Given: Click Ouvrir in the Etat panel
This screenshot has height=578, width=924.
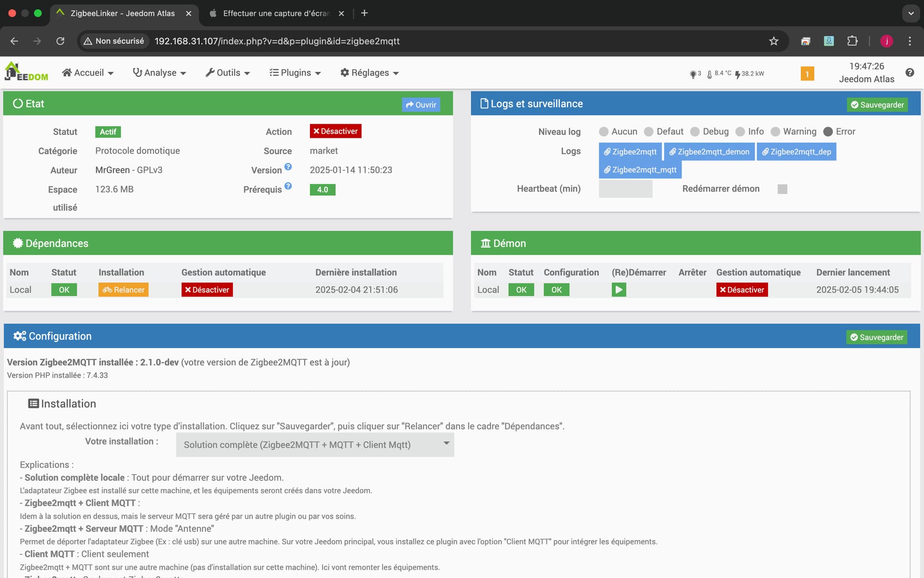Looking at the screenshot, I should [421, 105].
